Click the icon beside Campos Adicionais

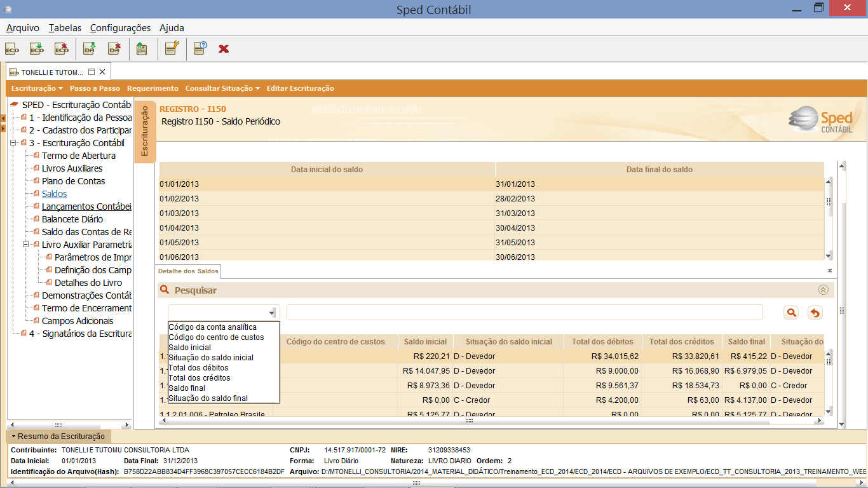click(x=36, y=321)
